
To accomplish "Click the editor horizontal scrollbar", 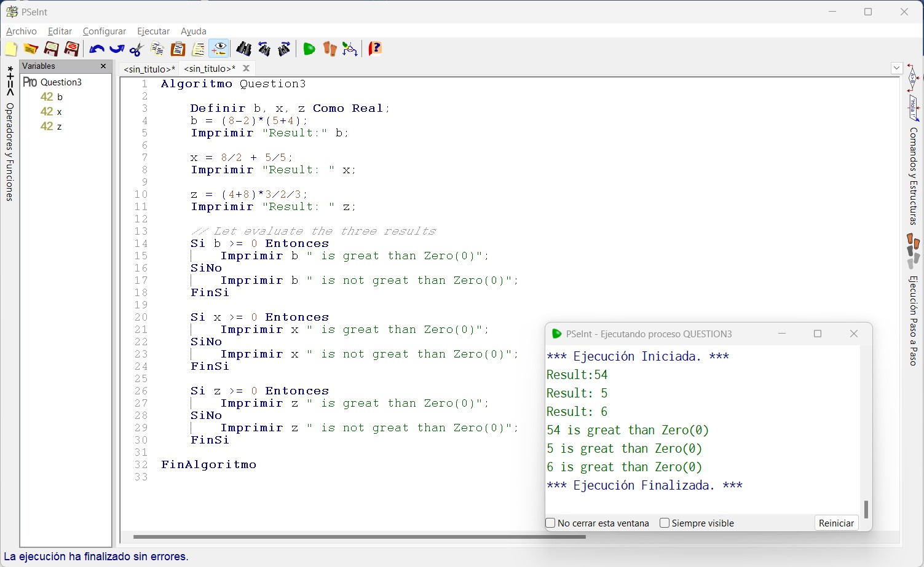I will [360, 537].
